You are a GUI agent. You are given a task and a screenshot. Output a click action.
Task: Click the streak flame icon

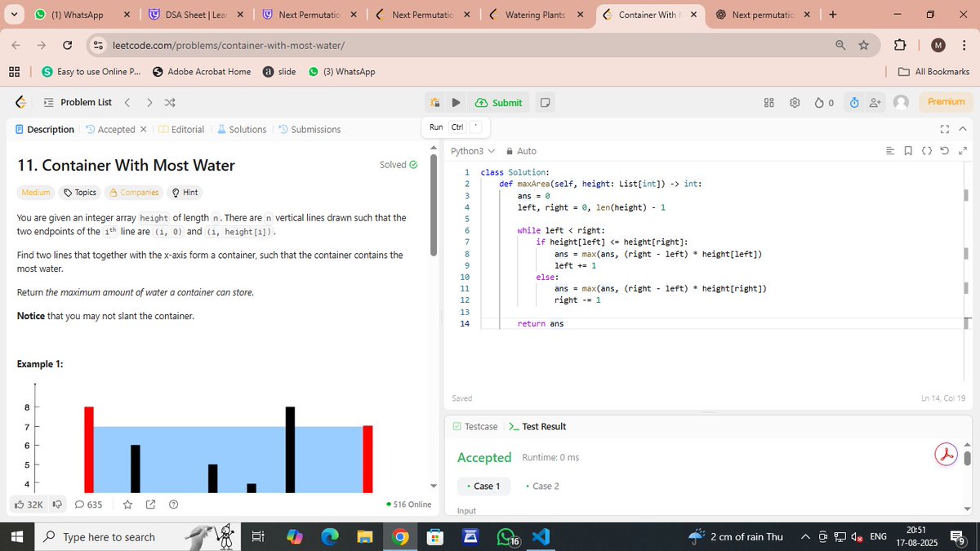820,103
